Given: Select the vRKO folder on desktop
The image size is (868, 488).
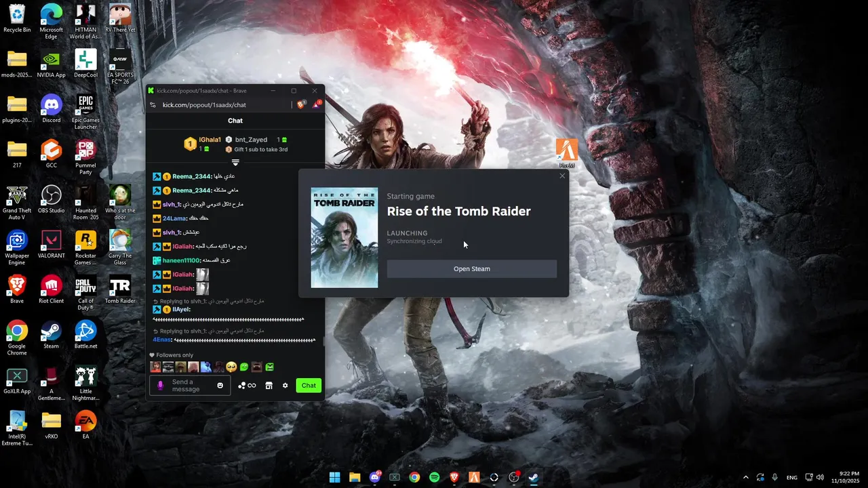Looking at the screenshot, I should coord(51,426).
